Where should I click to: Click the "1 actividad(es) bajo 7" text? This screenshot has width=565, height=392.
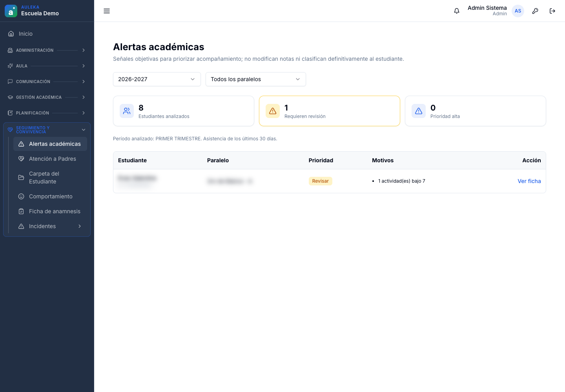pyautogui.click(x=402, y=181)
